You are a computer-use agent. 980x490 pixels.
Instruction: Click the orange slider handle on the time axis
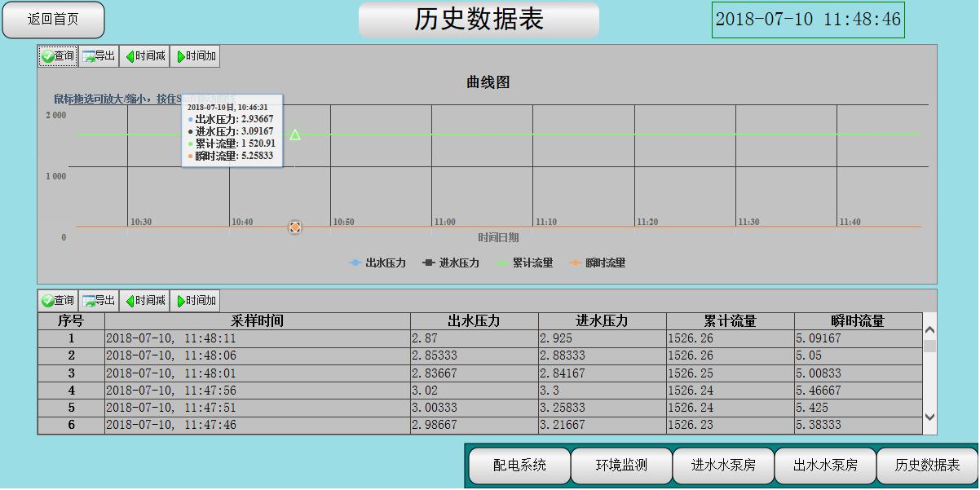tap(295, 227)
